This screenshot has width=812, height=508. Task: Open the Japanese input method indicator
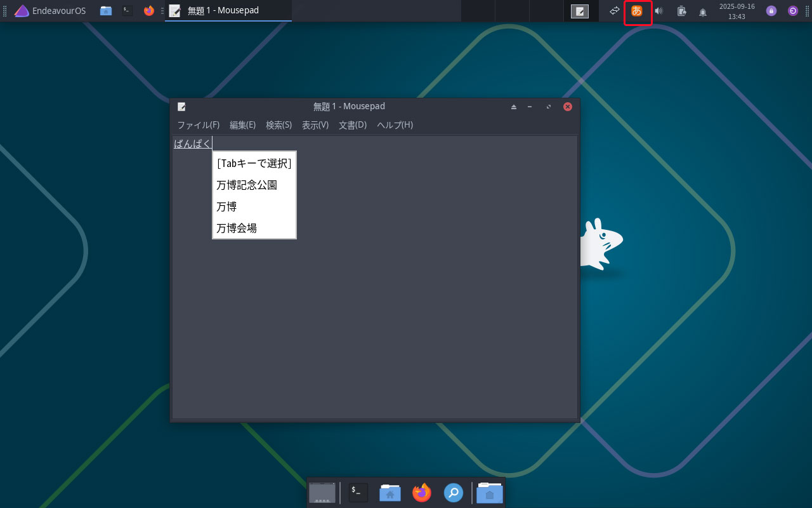click(x=637, y=11)
